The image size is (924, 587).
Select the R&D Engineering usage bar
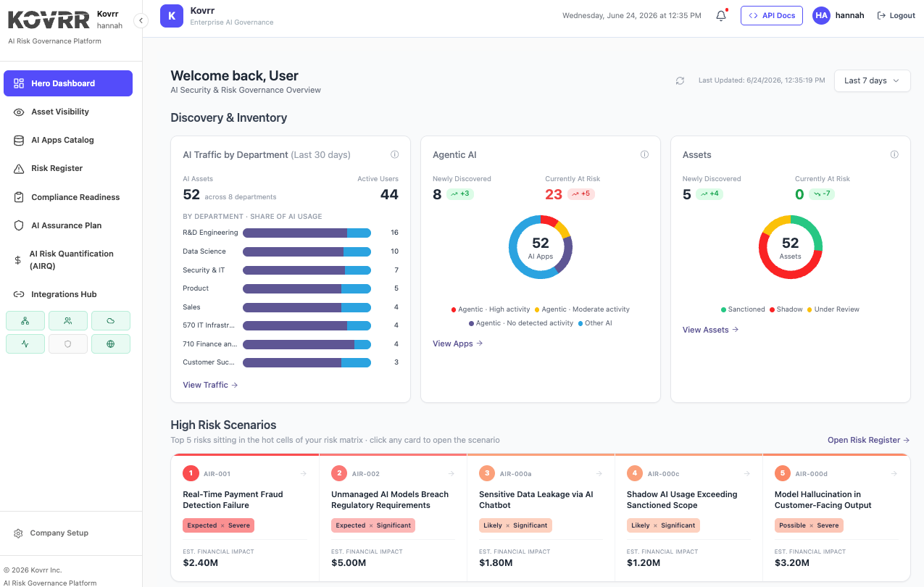307,233
